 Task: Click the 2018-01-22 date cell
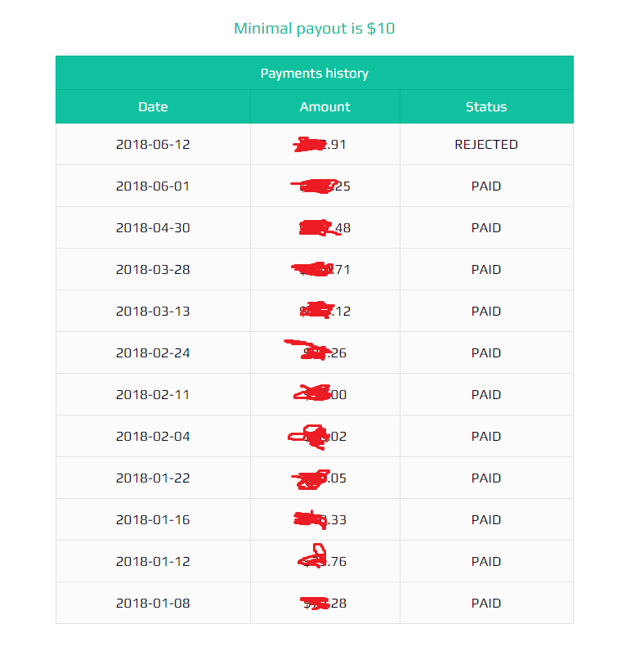[153, 478]
